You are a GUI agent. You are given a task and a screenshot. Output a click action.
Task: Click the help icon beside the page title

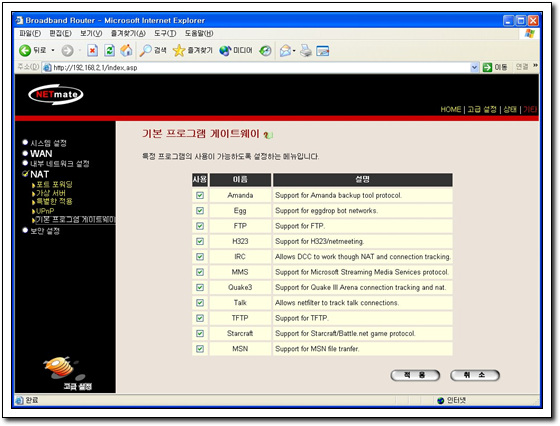click(x=268, y=135)
